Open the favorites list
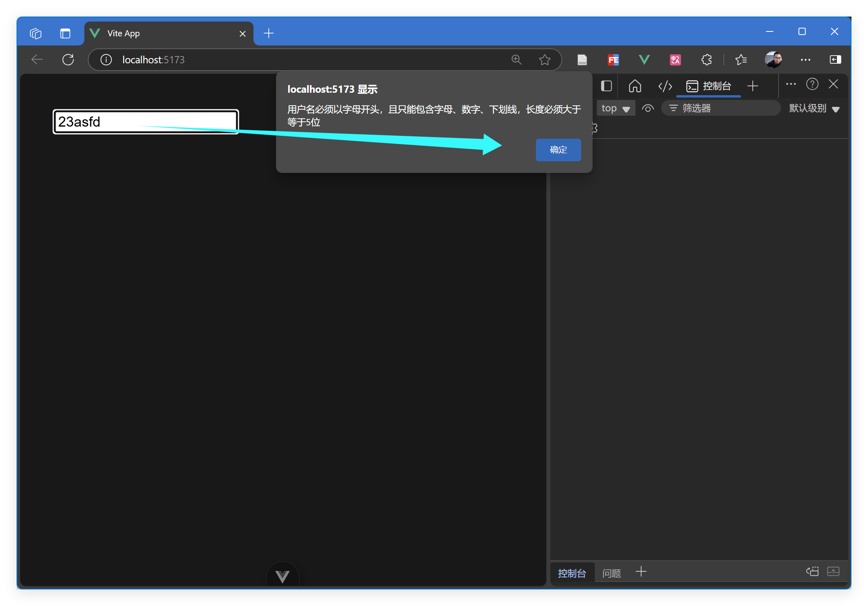 pyautogui.click(x=741, y=60)
